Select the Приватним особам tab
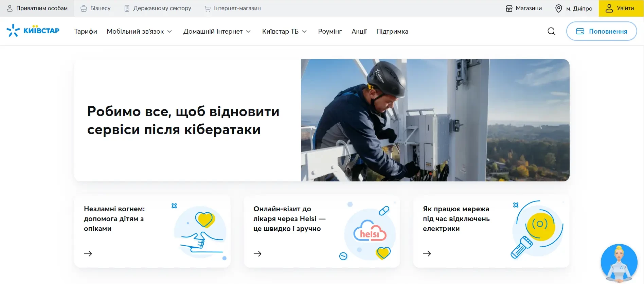Viewport: 644px width, 284px height. pos(37,8)
